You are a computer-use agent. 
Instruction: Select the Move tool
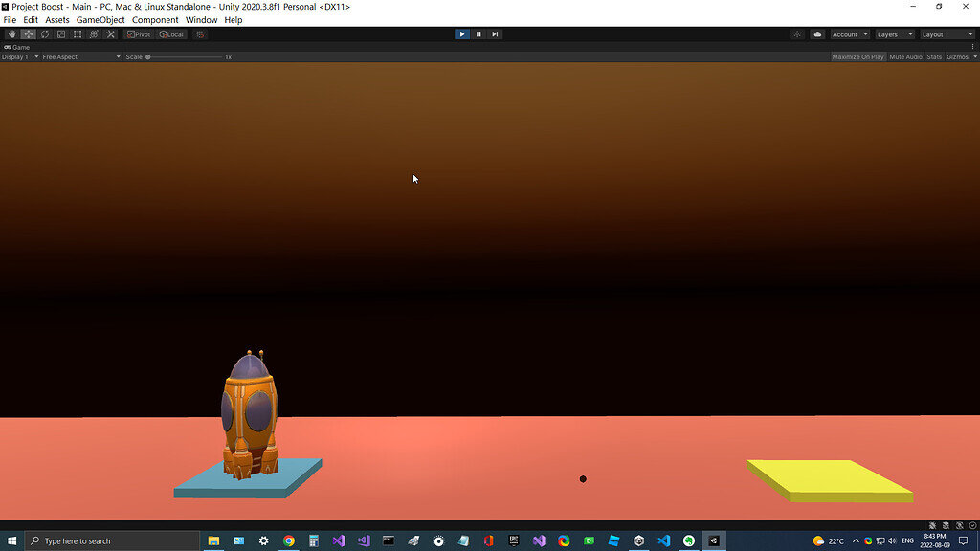click(x=28, y=33)
